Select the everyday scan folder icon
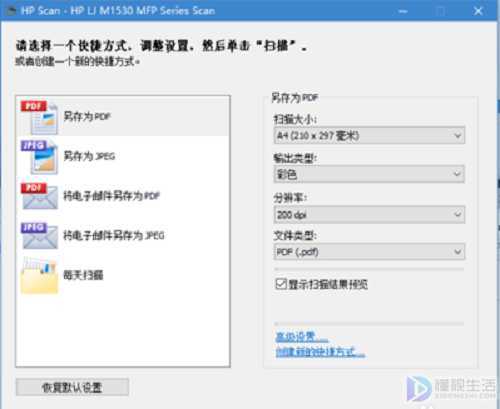This screenshot has height=409, width=500. [x=39, y=275]
